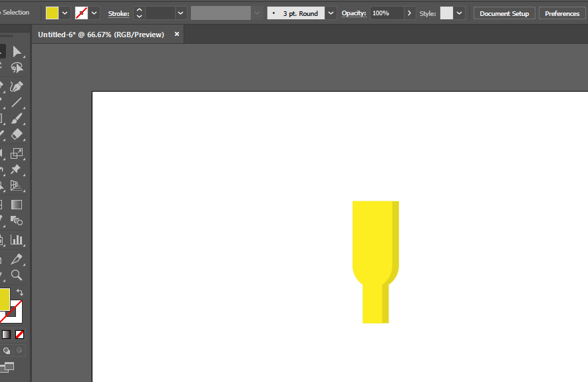Select the Scale tool
Viewport: 588px width, 382px height.
point(17,153)
